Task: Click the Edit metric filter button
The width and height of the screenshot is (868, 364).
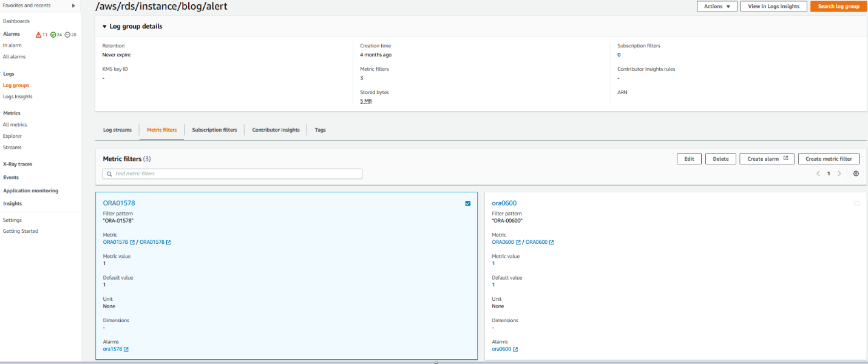Action: tap(689, 159)
